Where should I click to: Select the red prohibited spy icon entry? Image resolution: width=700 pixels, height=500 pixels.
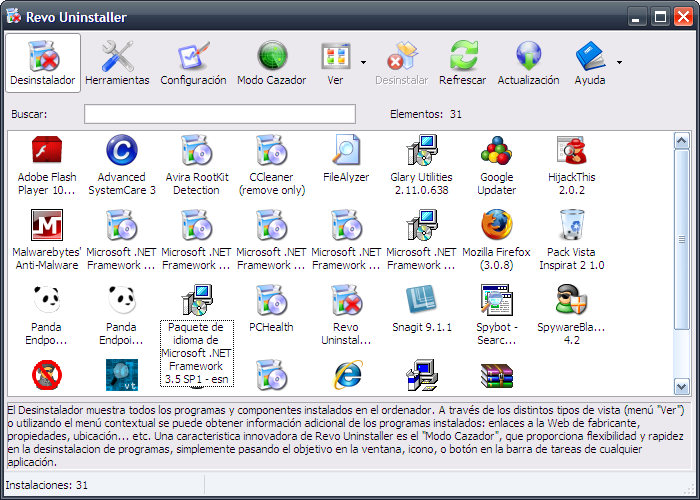(47, 375)
